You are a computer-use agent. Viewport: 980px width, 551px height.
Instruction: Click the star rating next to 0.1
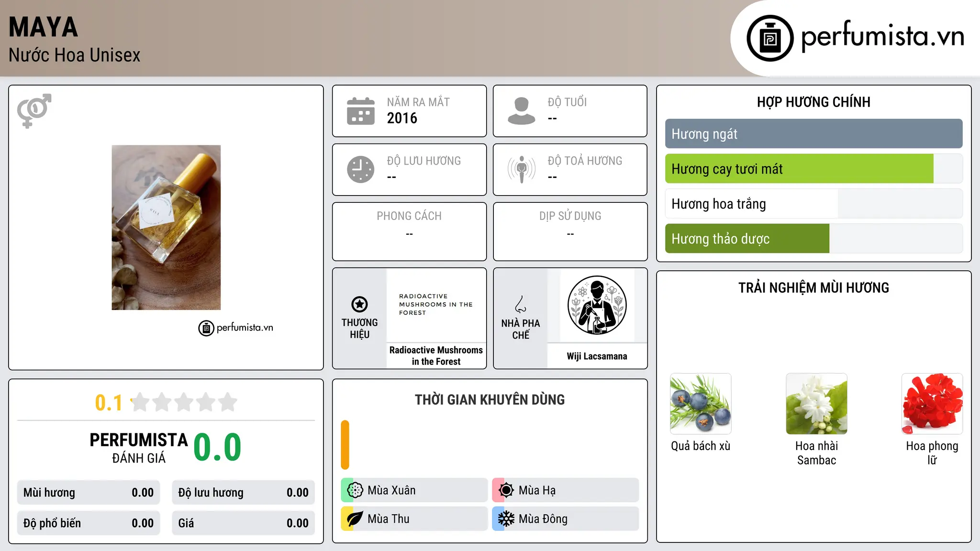click(x=184, y=402)
